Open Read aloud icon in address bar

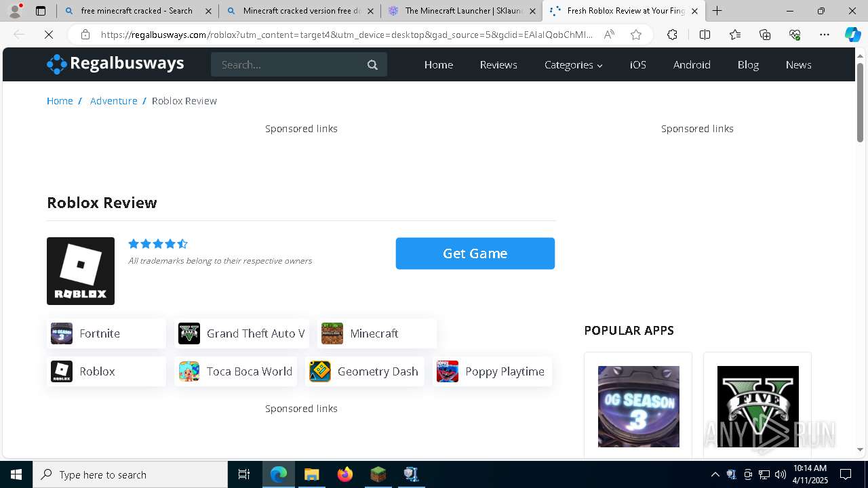609,35
